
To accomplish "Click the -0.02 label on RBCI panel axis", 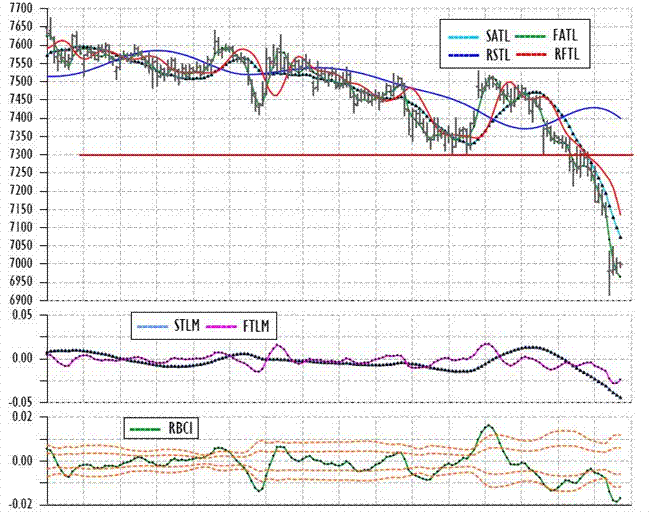I will (x=21, y=505).
